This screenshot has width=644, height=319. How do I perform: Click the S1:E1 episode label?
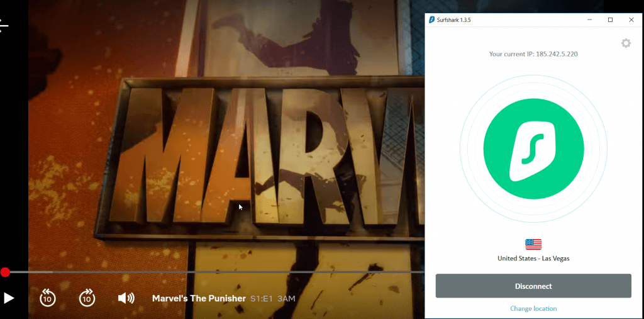(262, 299)
